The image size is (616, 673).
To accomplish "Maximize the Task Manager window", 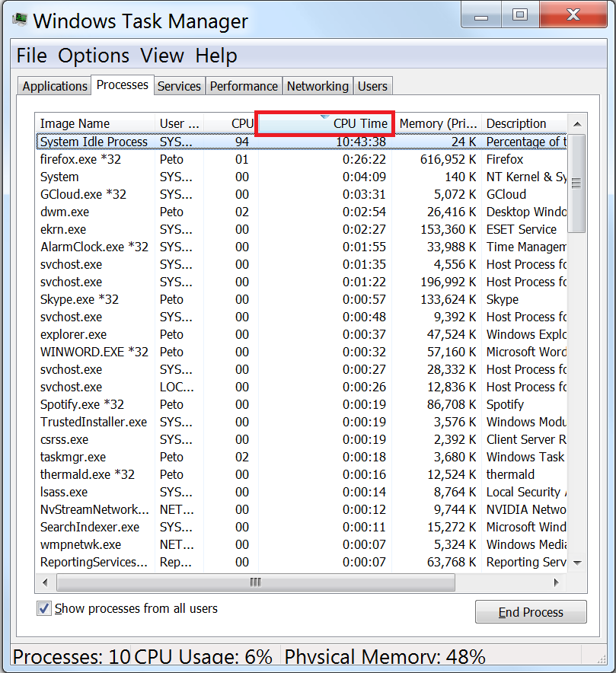I will pyautogui.click(x=520, y=15).
